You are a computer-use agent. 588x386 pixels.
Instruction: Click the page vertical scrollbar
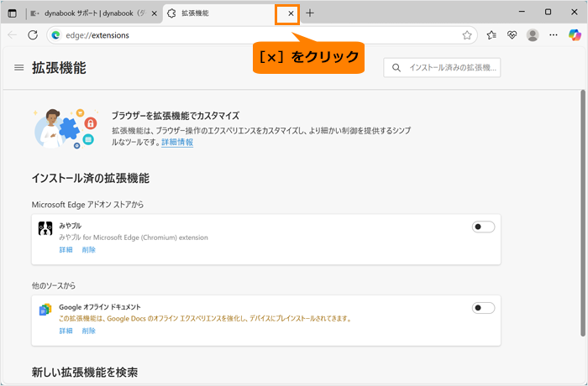pyautogui.click(x=583, y=213)
